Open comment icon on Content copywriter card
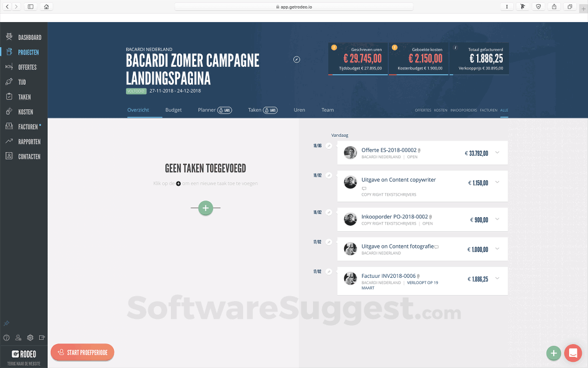This screenshot has width=588, height=368. coord(364,188)
